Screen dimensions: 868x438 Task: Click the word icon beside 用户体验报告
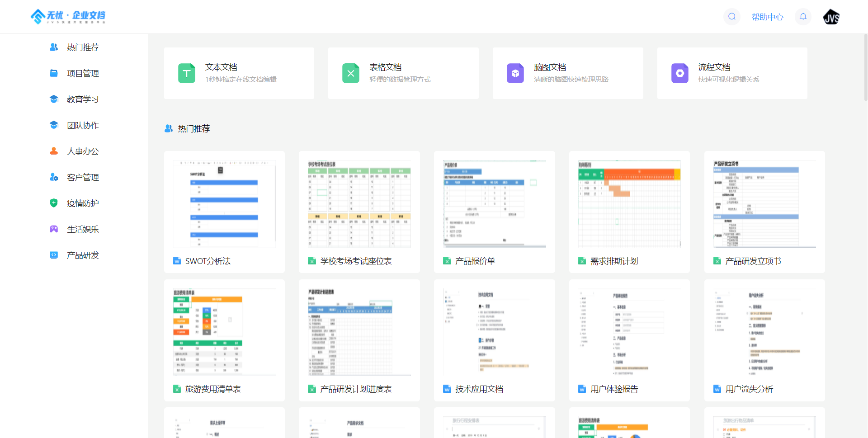pyautogui.click(x=582, y=389)
